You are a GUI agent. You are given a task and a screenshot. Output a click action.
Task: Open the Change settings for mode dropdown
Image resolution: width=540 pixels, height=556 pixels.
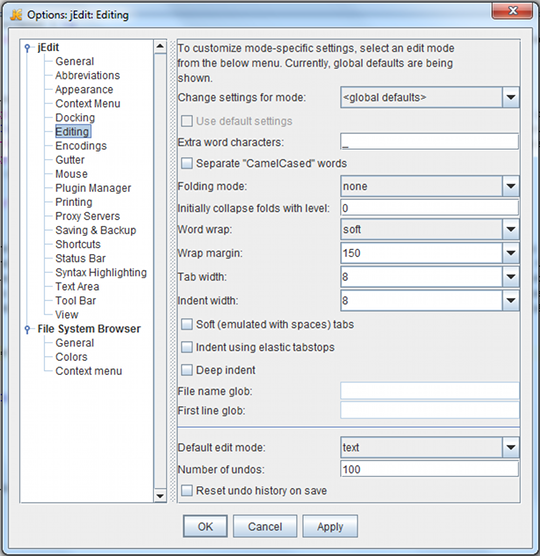pyautogui.click(x=429, y=97)
